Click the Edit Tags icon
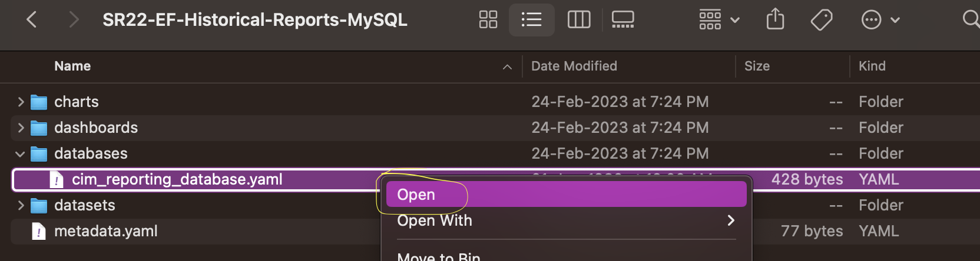This screenshot has width=980, height=261. (x=821, y=20)
